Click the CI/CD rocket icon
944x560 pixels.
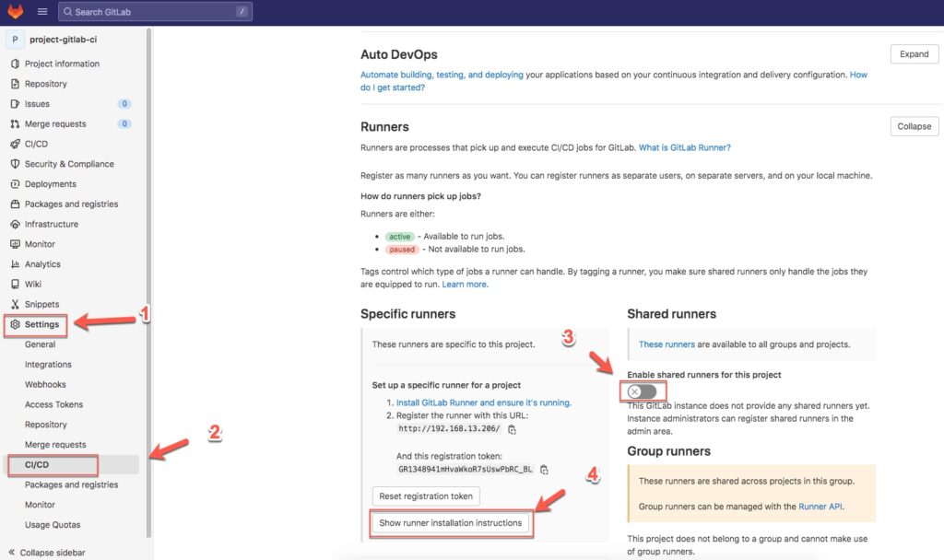point(15,144)
